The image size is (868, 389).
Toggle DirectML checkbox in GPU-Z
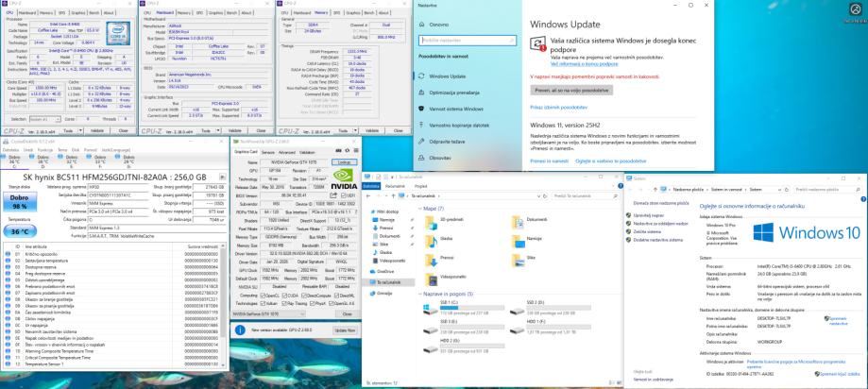[x=334, y=295]
